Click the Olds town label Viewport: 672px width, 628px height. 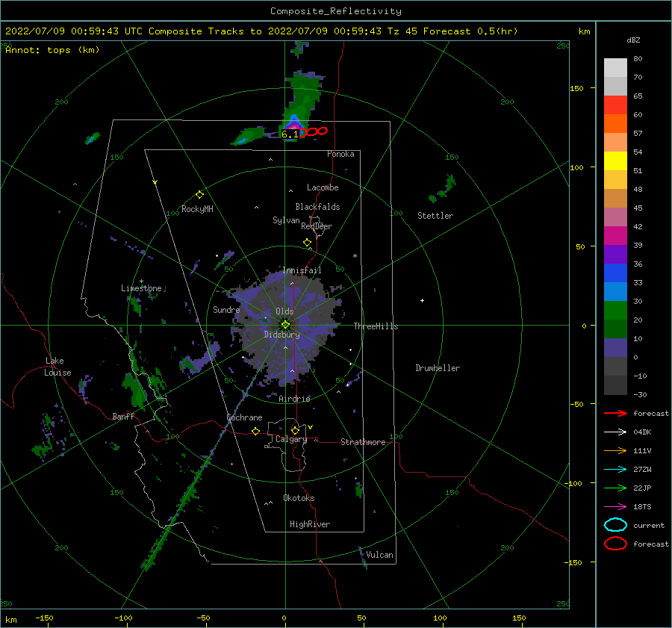point(284,311)
